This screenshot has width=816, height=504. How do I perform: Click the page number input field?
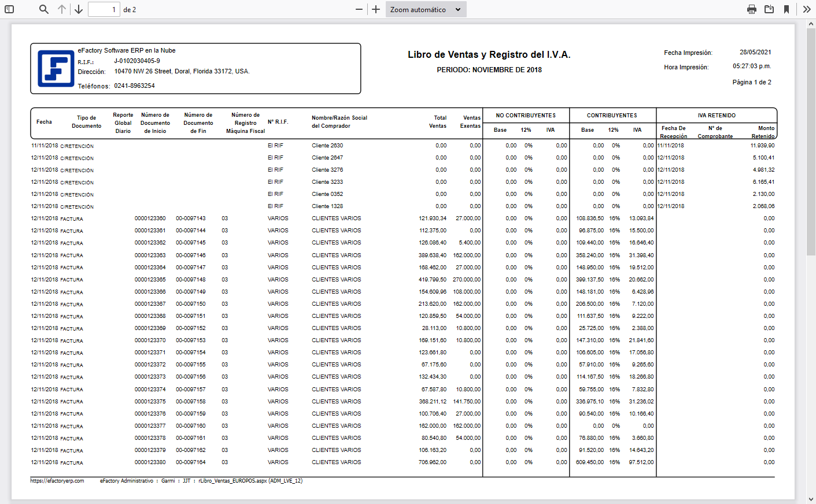coord(104,9)
